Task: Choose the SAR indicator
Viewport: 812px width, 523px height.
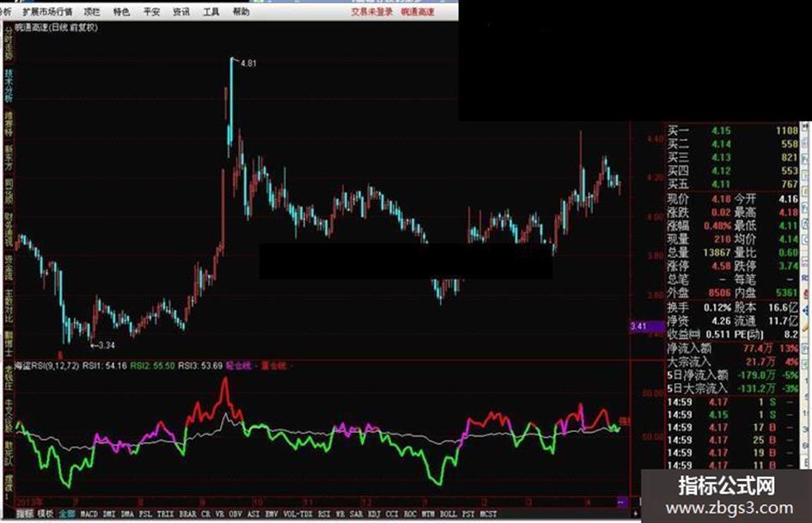Action: point(357,514)
